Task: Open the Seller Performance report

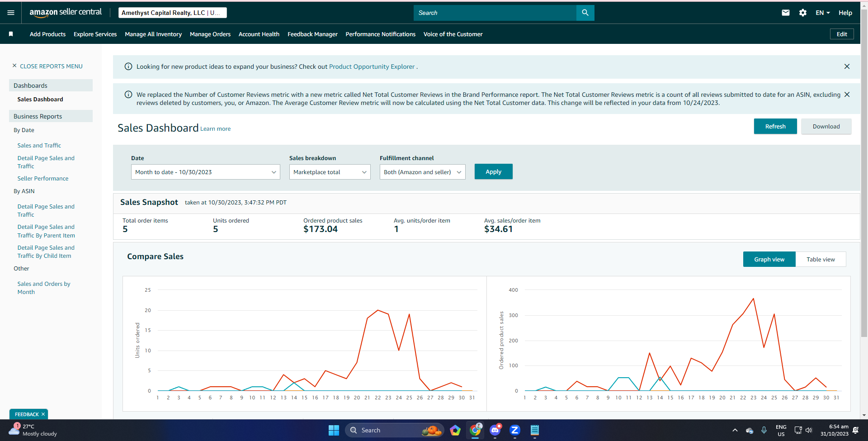Action: pos(43,178)
